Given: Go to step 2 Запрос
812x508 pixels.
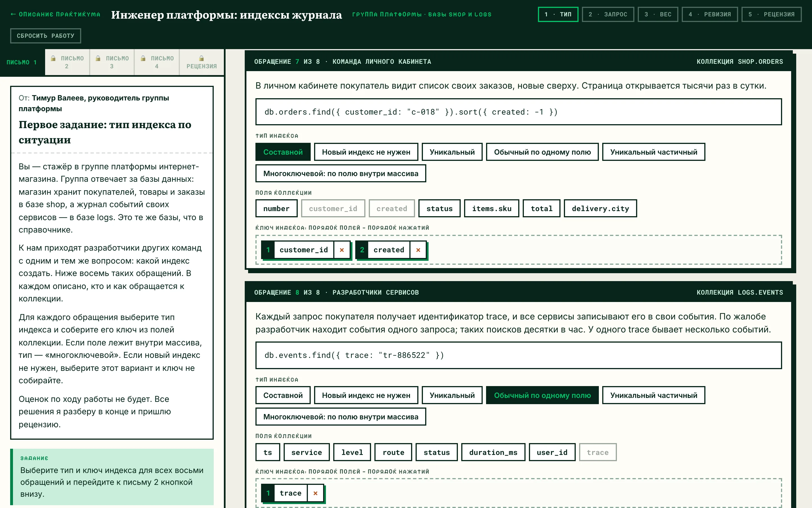Looking at the screenshot, I should tap(608, 14).
